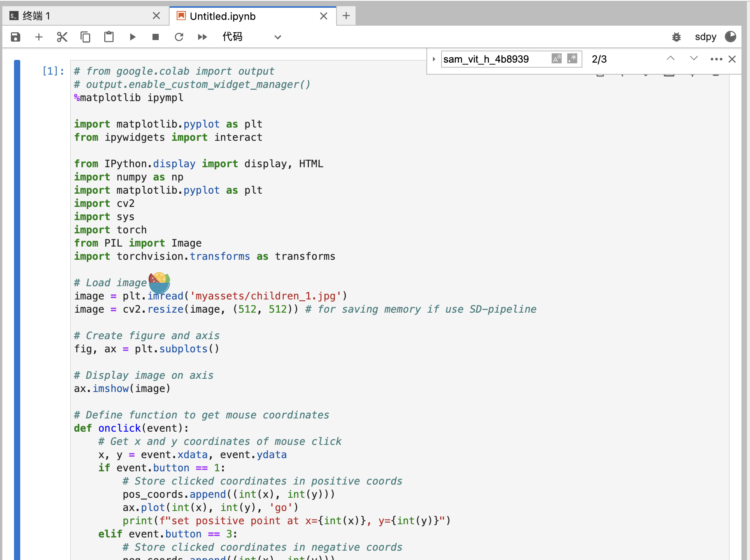Interrupt the kernel with the stop button
This screenshot has height=560, width=750.
[x=156, y=37]
